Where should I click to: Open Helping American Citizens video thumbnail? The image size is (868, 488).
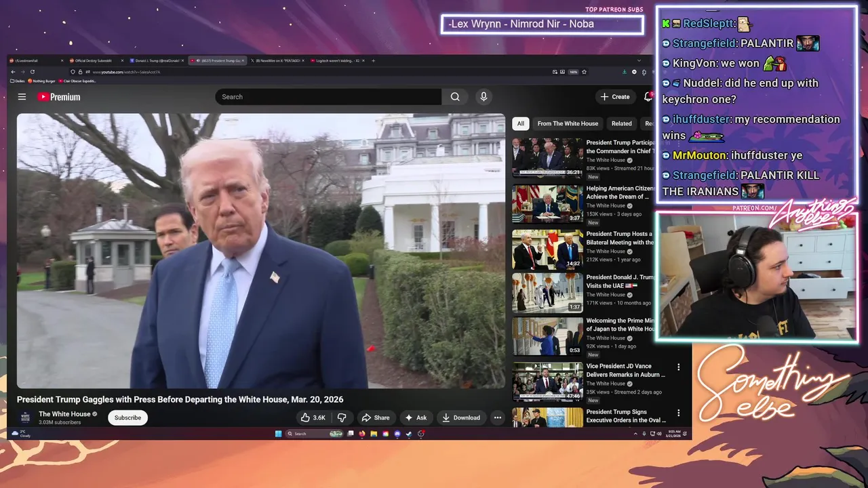[x=547, y=203]
